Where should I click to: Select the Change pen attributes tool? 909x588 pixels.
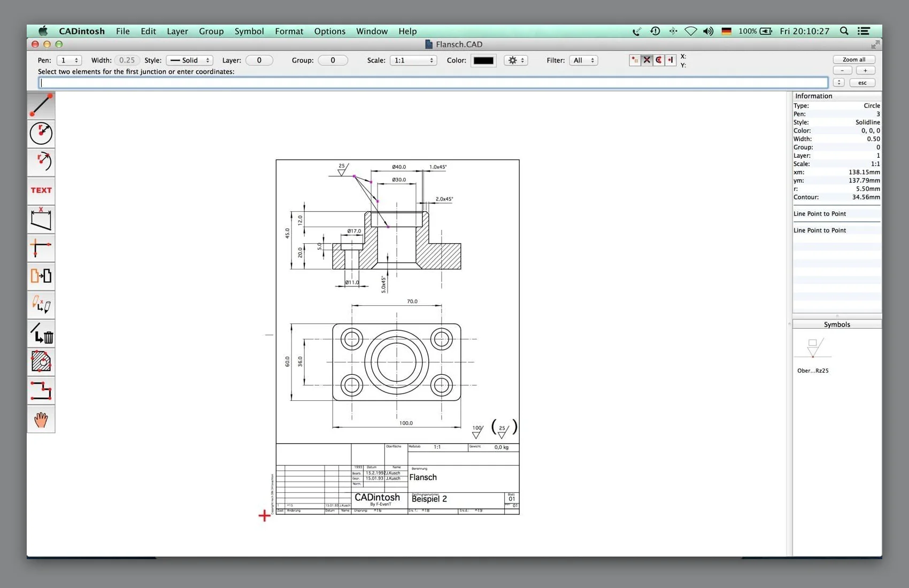coord(41,305)
